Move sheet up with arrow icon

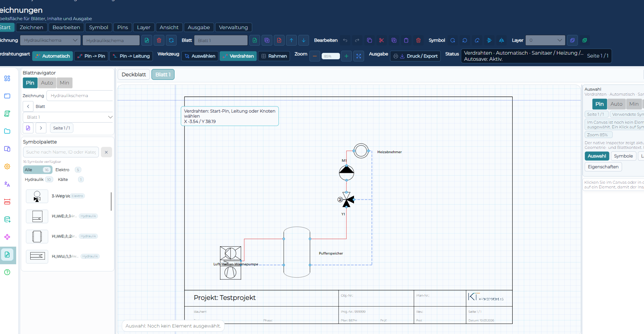pos(291,40)
